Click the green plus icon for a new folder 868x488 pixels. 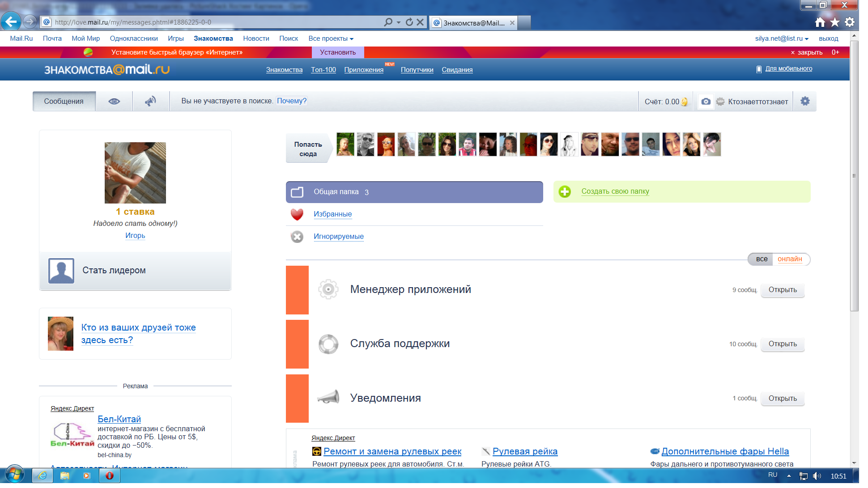pyautogui.click(x=565, y=192)
